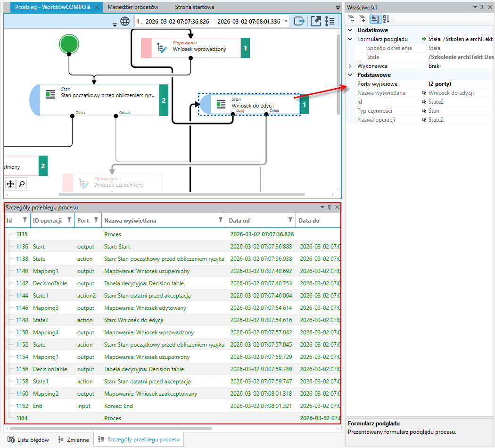Click the open-in-external-window icon in the process toolbar
Viewport: 495px width, 448px height.
(x=316, y=21)
